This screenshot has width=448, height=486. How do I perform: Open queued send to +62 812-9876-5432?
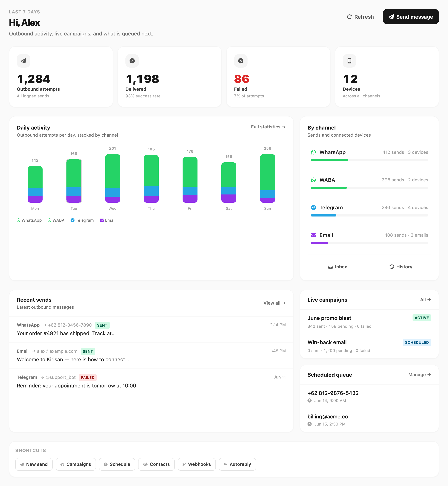[x=369, y=397]
